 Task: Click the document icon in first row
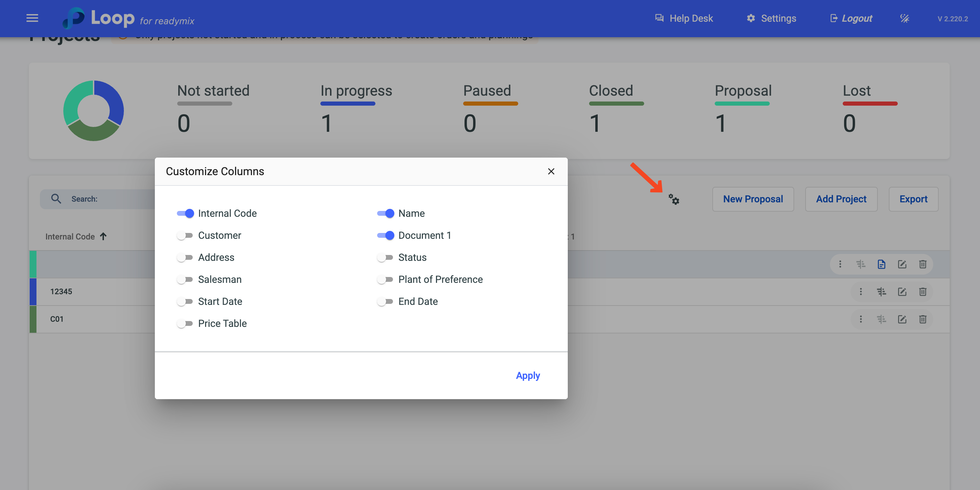tap(881, 264)
